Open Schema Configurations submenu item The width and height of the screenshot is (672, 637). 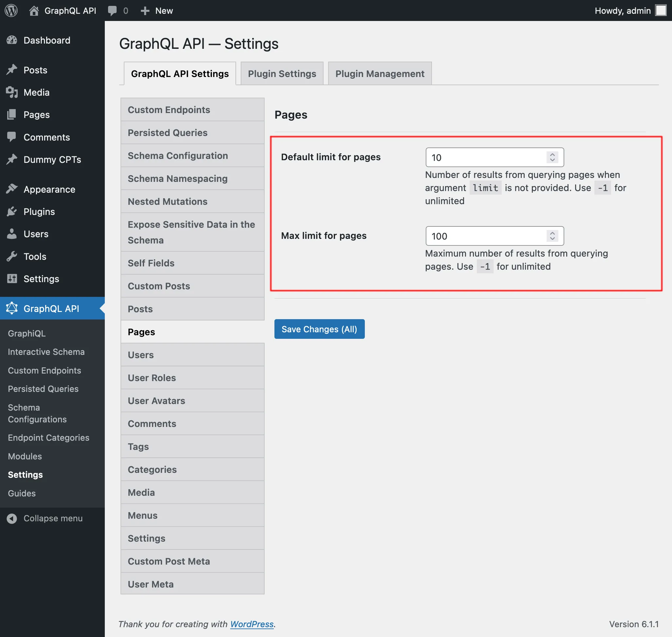point(37,413)
